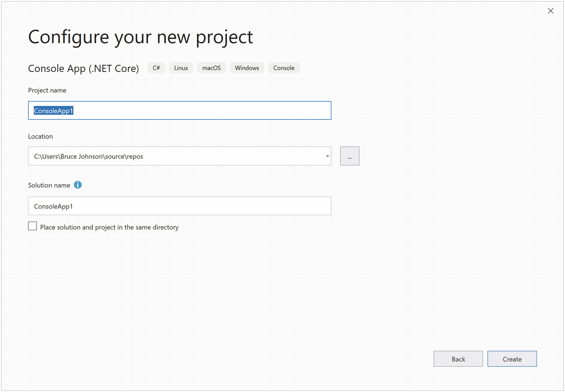Click the Linux tag
The image size is (565, 392).
(181, 68)
